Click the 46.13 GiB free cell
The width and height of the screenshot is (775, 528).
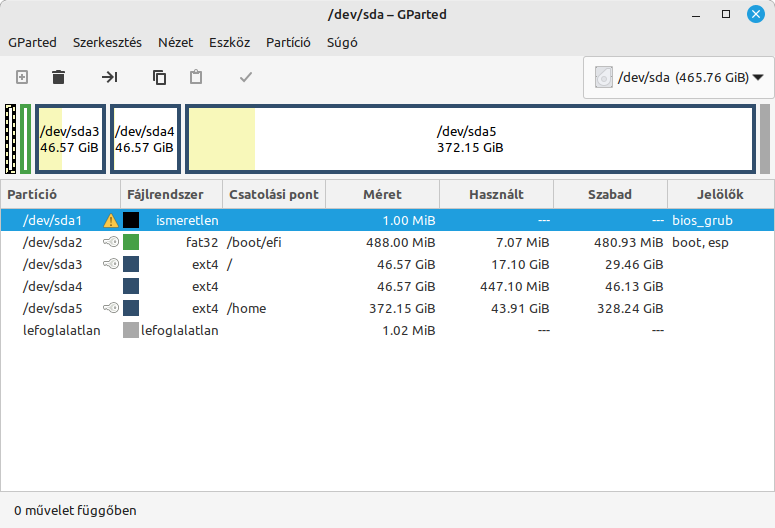634,286
